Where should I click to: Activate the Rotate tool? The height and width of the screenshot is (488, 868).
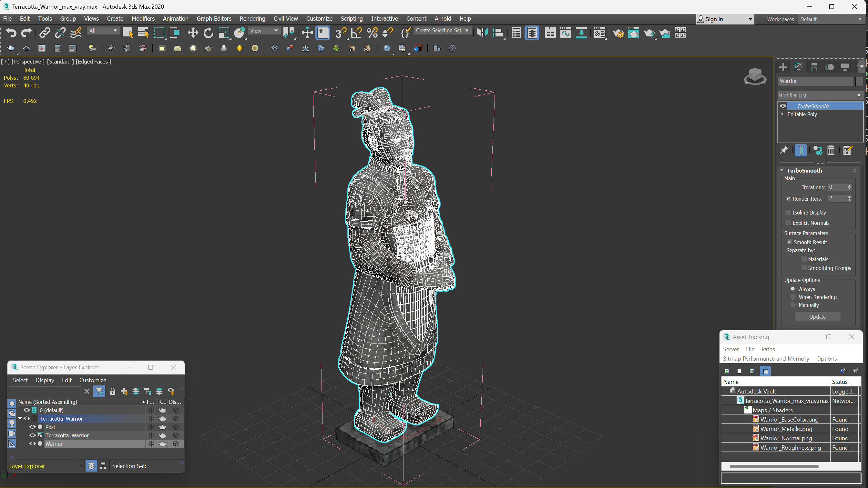click(208, 33)
